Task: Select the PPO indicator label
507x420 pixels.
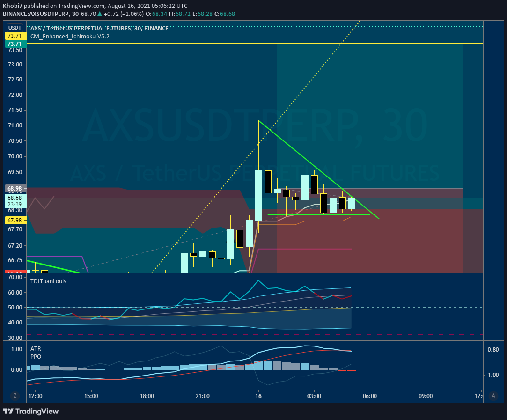Action: pyautogui.click(x=36, y=357)
